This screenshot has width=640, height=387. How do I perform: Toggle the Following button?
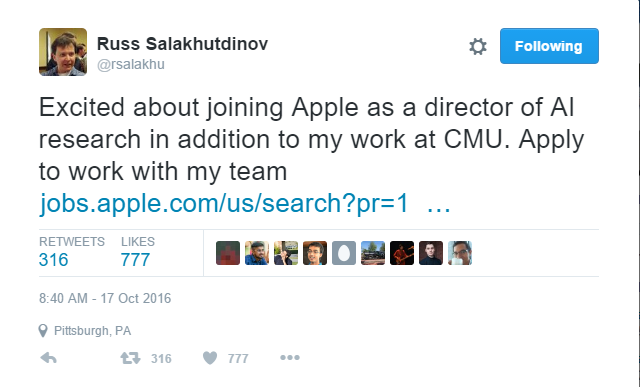549,46
